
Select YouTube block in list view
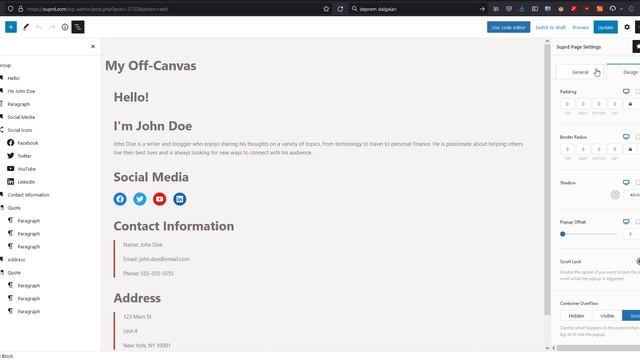pos(26,169)
